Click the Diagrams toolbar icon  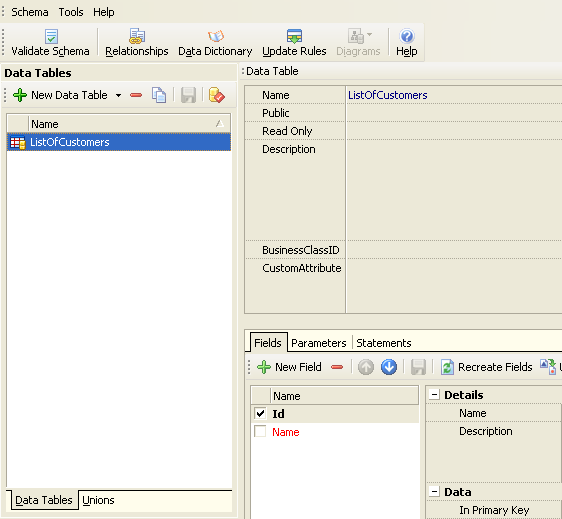356,36
